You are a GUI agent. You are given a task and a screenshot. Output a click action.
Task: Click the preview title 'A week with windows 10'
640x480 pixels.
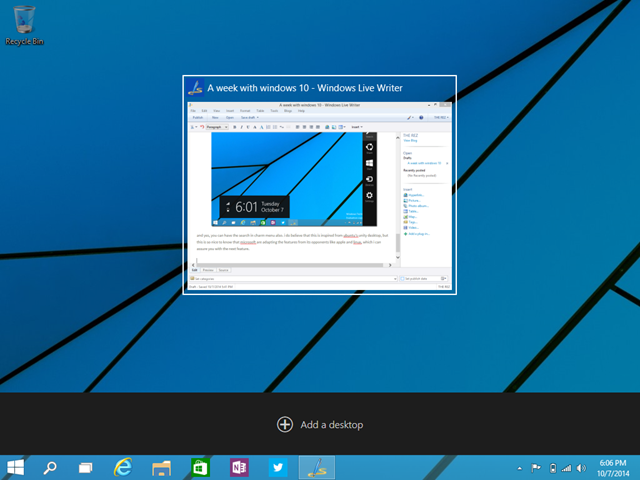pyautogui.click(x=305, y=88)
